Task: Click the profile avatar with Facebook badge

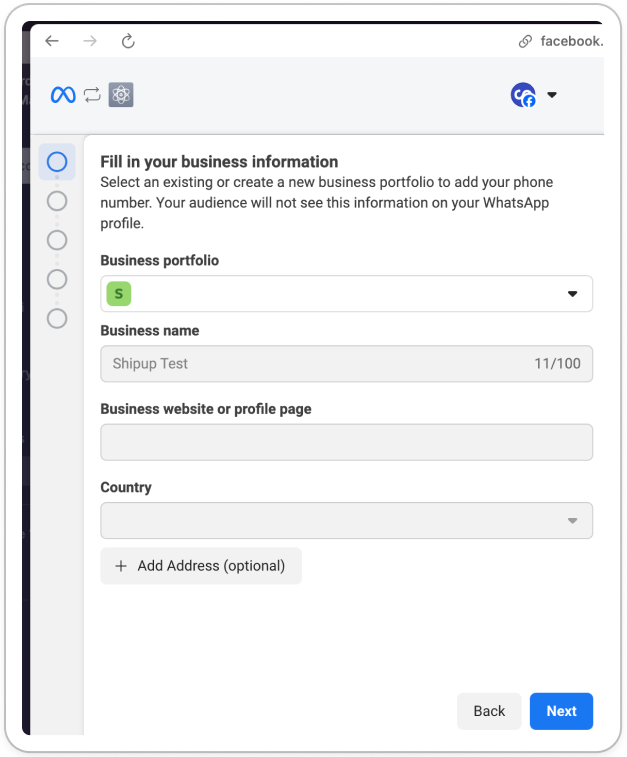Action: tap(523, 95)
